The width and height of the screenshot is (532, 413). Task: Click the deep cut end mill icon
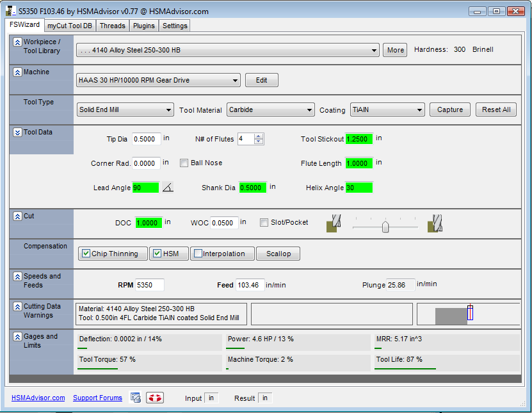pos(436,223)
